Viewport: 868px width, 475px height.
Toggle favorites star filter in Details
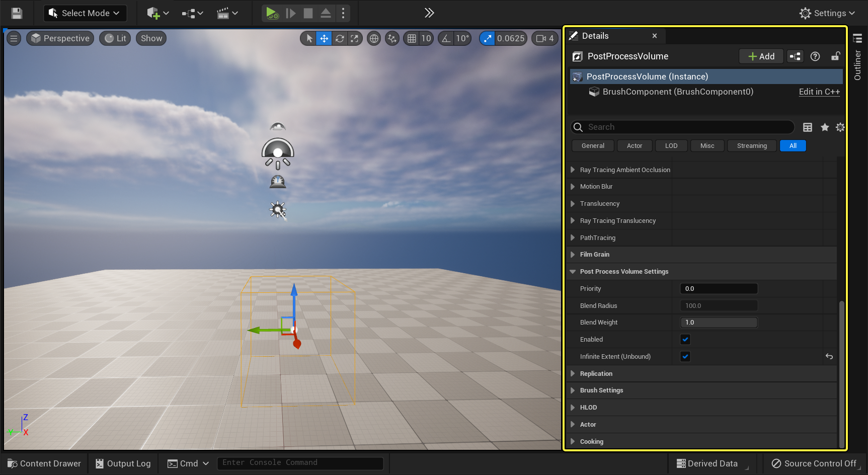(x=825, y=127)
